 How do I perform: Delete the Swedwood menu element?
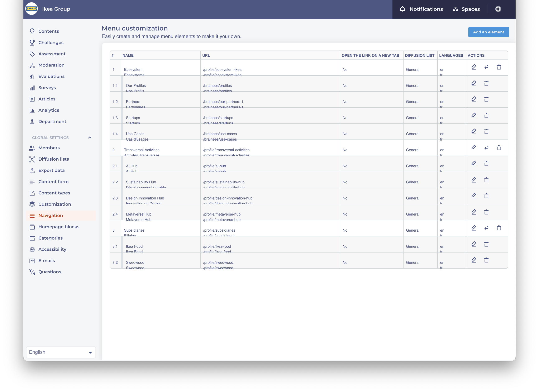coord(486,260)
